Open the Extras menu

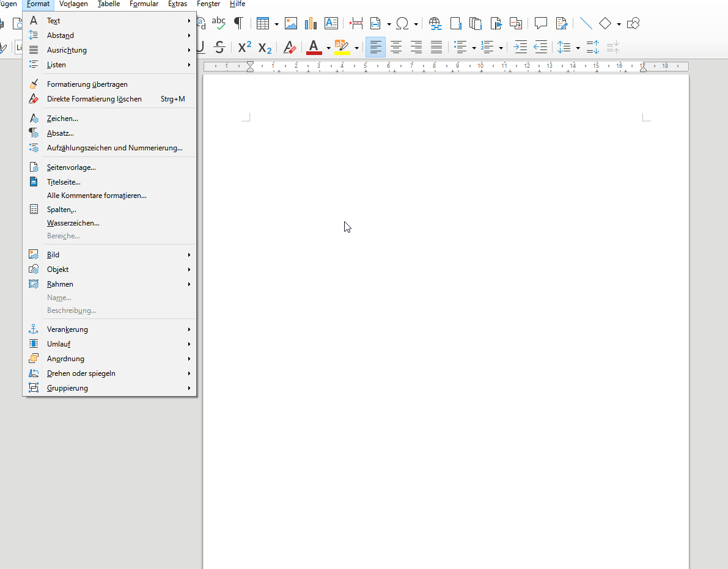click(177, 4)
